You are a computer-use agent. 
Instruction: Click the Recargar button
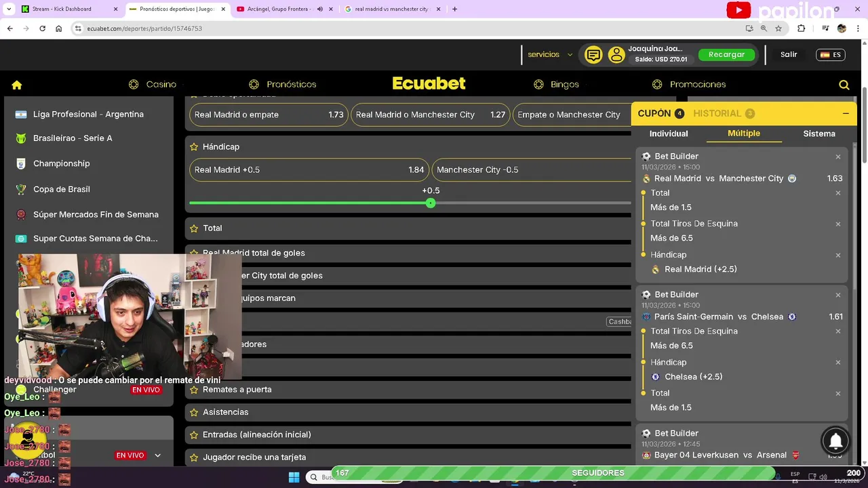pyautogui.click(x=726, y=55)
